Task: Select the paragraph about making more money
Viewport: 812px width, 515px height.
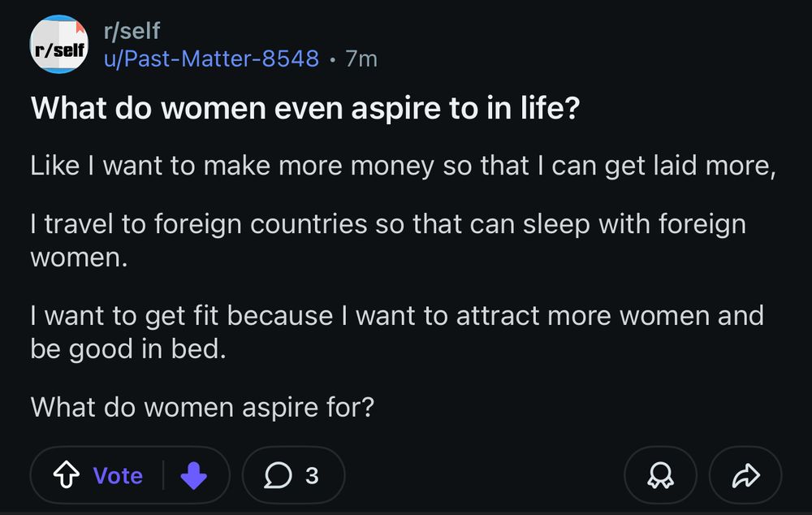Action: point(403,165)
